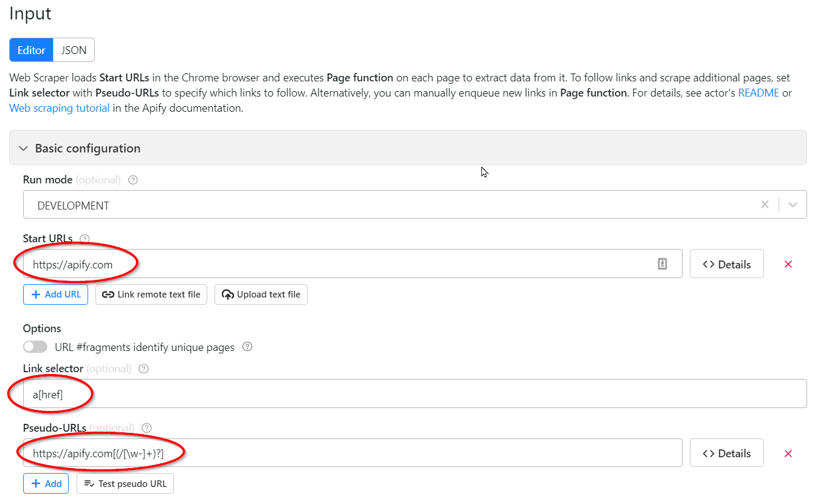Clear the Run mode selection
The width and height of the screenshot is (829, 504).
[765, 205]
